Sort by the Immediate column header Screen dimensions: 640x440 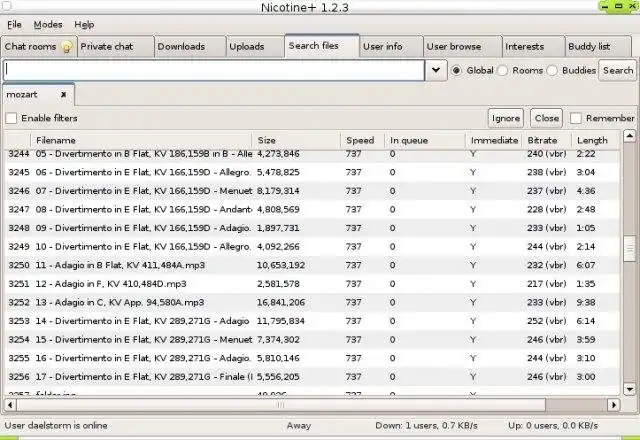coord(494,140)
